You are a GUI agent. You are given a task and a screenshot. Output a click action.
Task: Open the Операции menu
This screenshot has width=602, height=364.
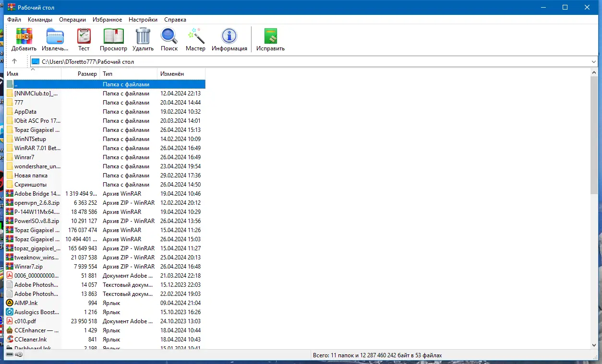tap(72, 20)
